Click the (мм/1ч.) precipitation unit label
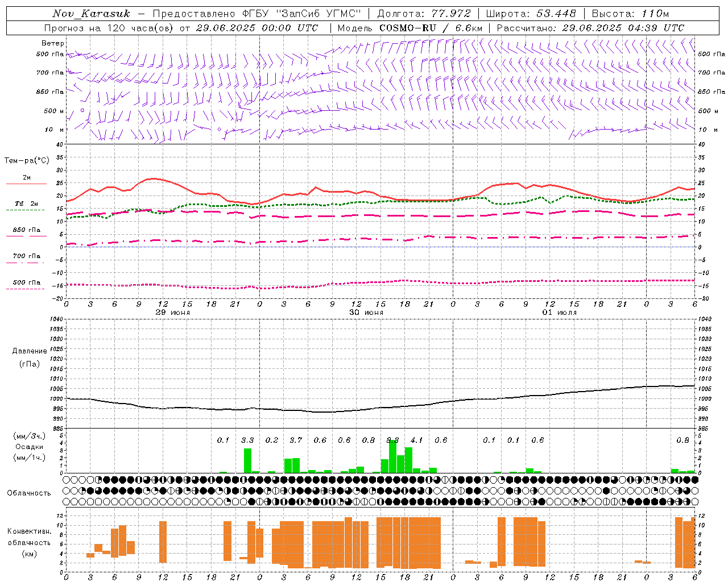 click(x=30, y=458)
